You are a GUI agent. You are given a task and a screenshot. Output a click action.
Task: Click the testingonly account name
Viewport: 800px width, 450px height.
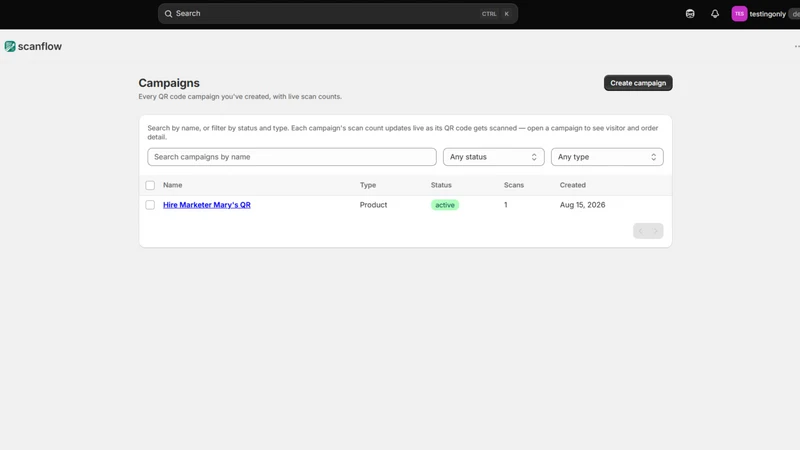[767, 14]
